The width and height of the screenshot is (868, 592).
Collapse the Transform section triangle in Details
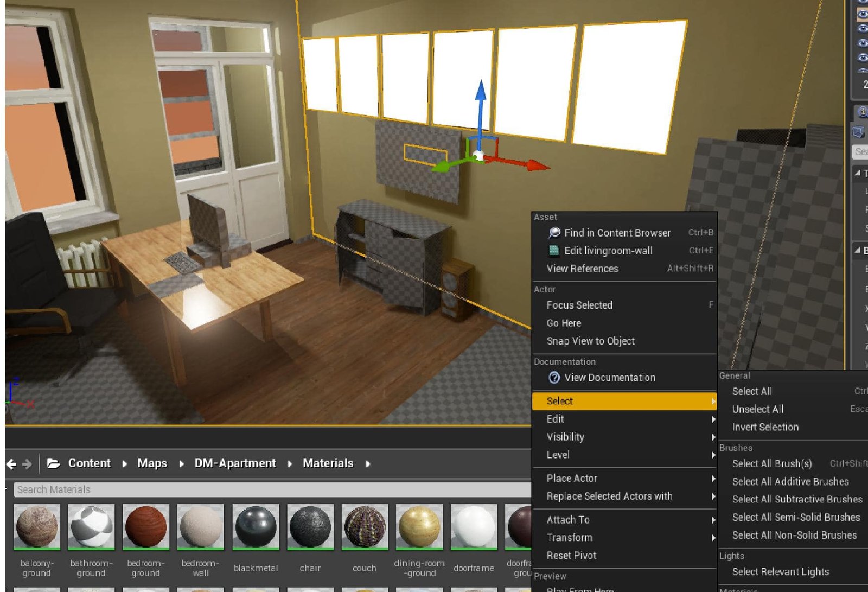(x=858, y=173)
